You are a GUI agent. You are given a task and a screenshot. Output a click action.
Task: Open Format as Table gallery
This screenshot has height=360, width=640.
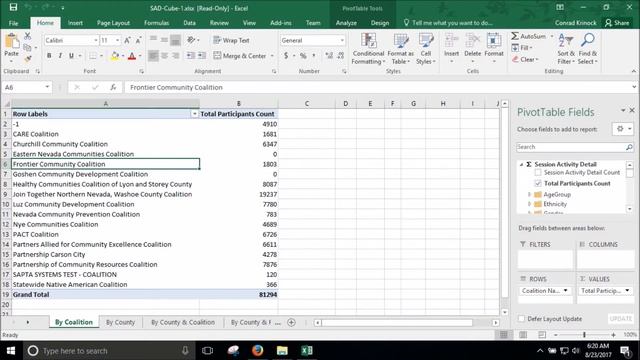[x=400, y=49]
